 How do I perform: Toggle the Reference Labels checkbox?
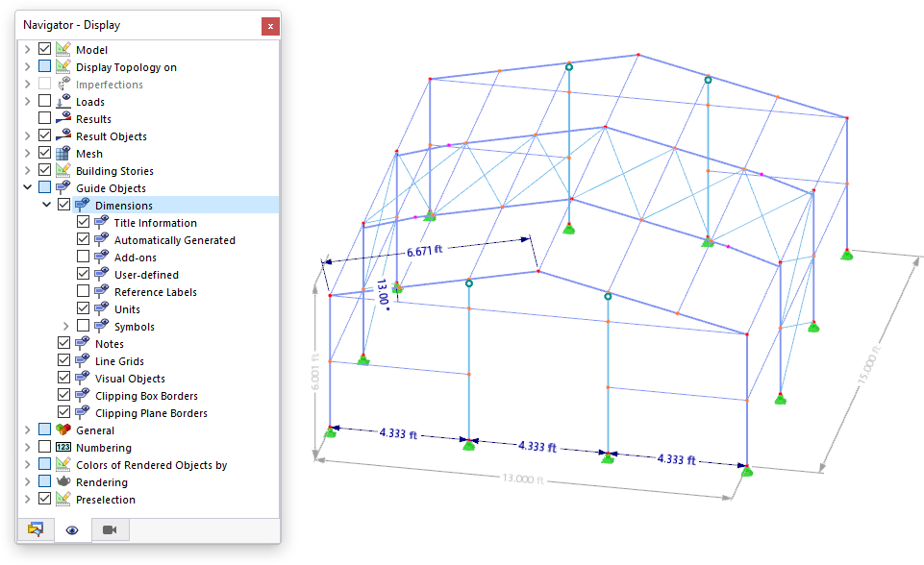83,291
